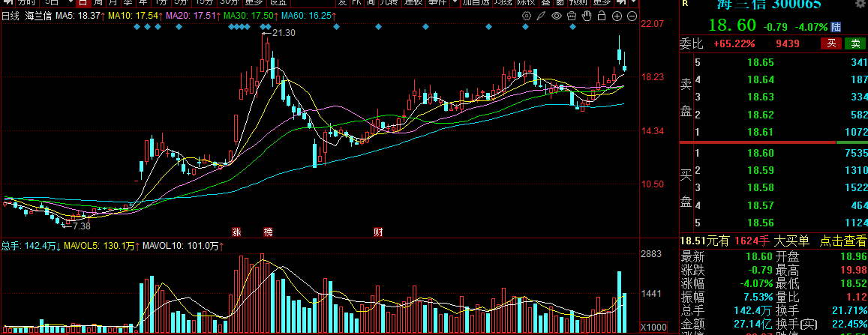
Task: Switch to 5日 period tab
Action: (x=52, y=3)
